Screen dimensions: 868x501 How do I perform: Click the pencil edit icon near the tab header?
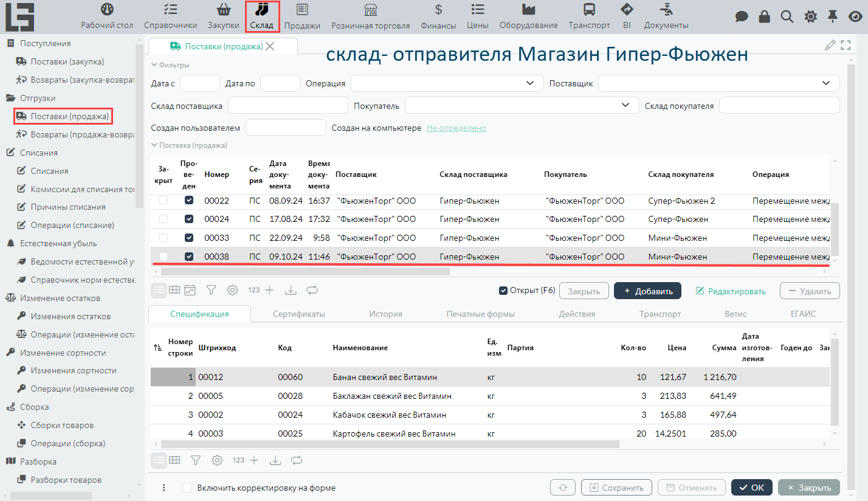830,45
